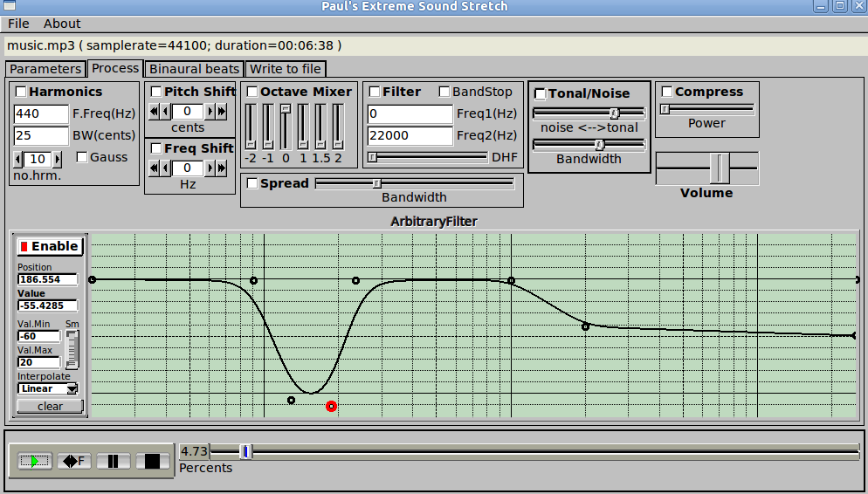
Task: Switch to the Binaural beats tab
Action: pos(194,68)
